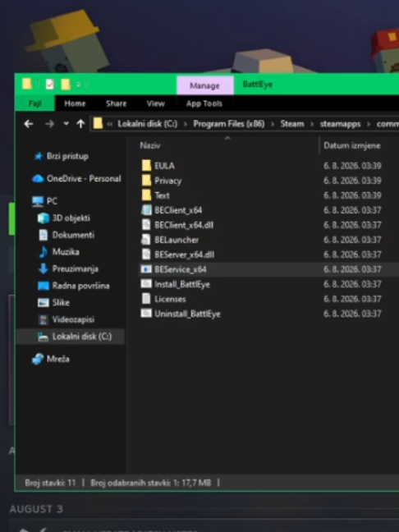Open the App Tools ribbon tab

tap(204, 103)
